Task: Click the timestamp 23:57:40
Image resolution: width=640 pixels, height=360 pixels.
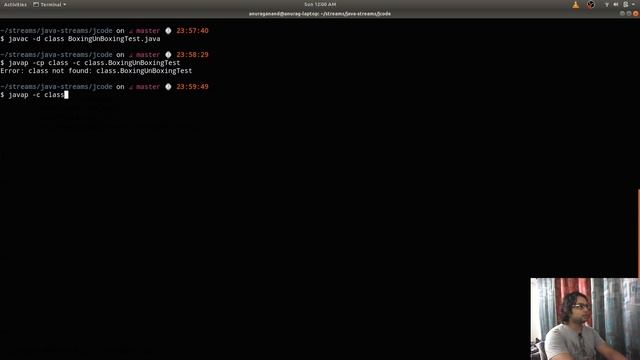Action: click(x=192, y=31)
